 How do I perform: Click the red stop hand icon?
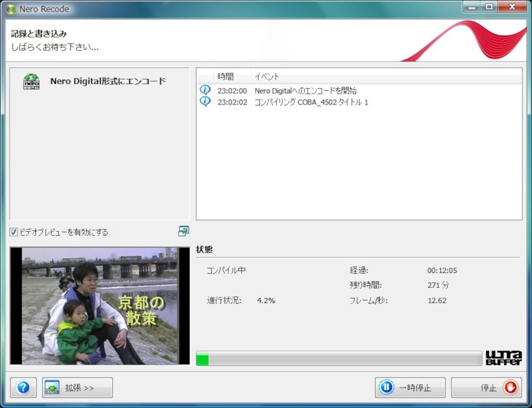coord(510,388)
